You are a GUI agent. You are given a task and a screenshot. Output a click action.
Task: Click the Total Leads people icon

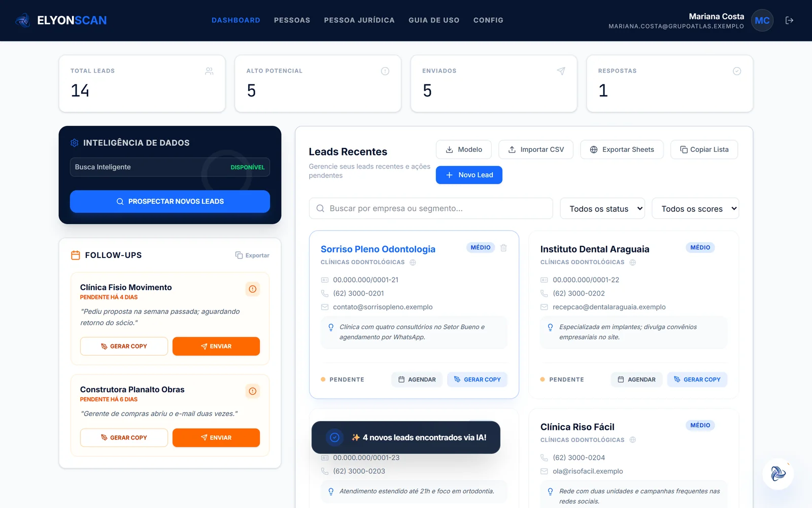[x=209, y=71]
